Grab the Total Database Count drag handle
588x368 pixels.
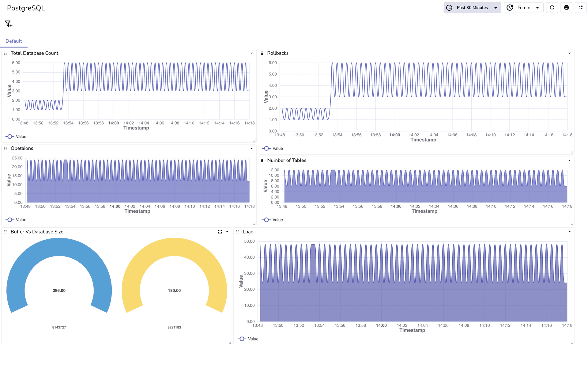(x=6, y=53)
